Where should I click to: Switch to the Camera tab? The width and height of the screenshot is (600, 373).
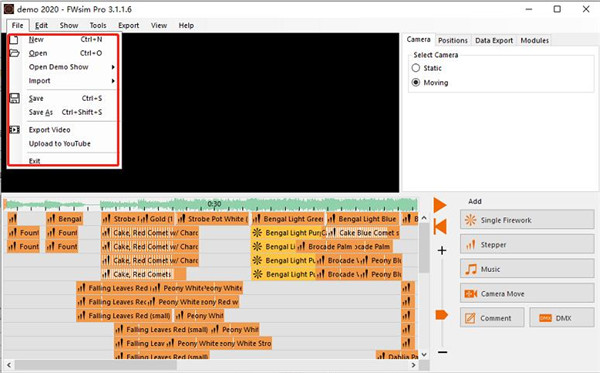click(419, 39)
